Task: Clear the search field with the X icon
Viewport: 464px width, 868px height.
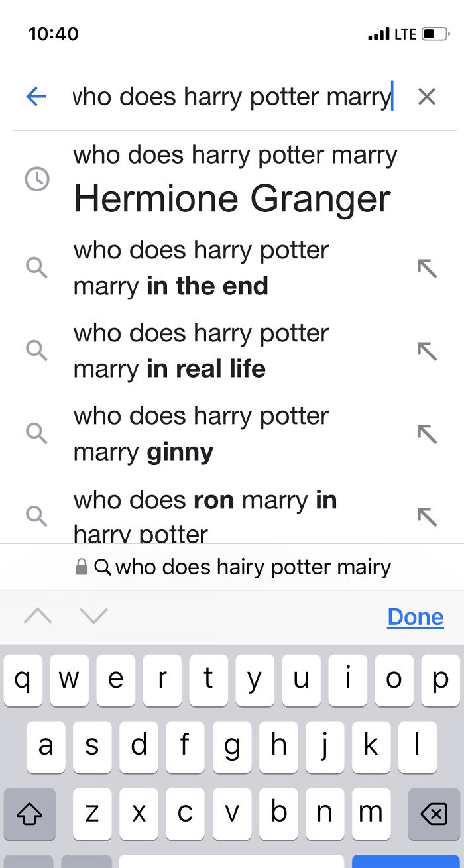Action: tap(427, 97)
